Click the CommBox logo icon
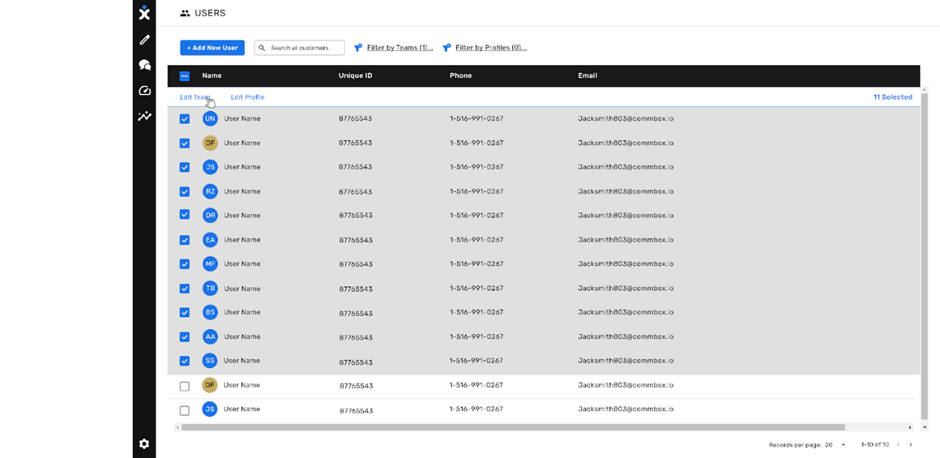 [x=144, y=13]
